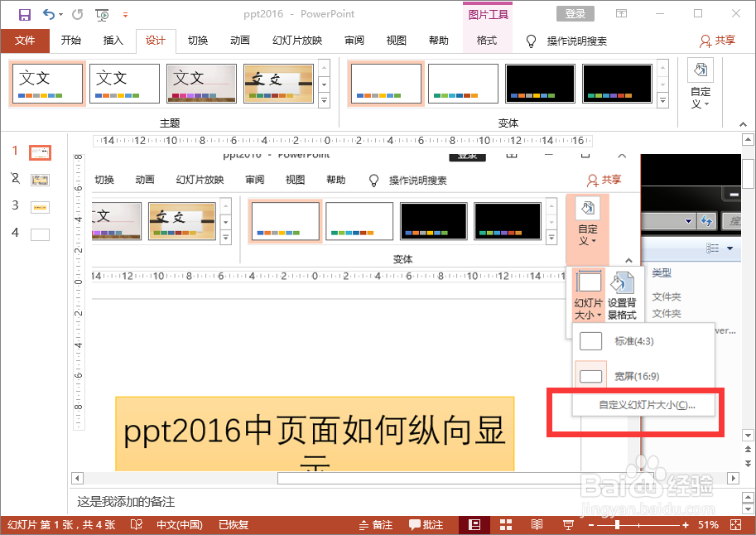The width and height of the screenshot is (756, 535).
Task: Click the zoom in plus button
Action: (686, 525)
